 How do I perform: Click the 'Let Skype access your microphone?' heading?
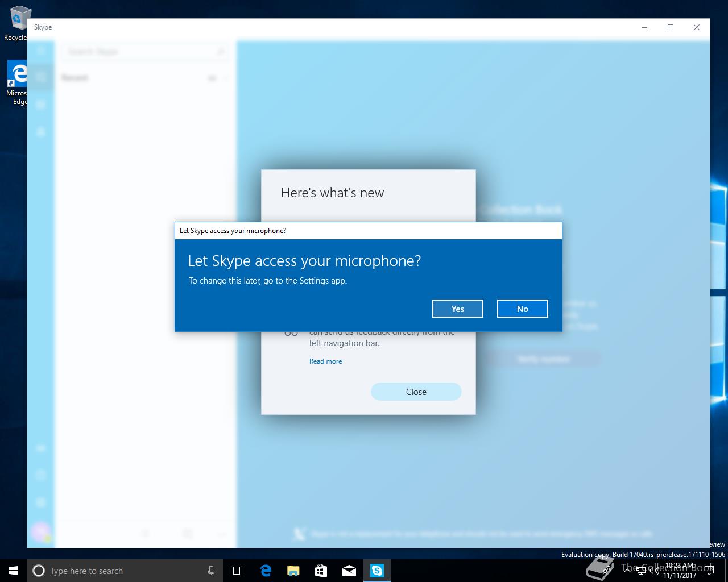[304, 261]
